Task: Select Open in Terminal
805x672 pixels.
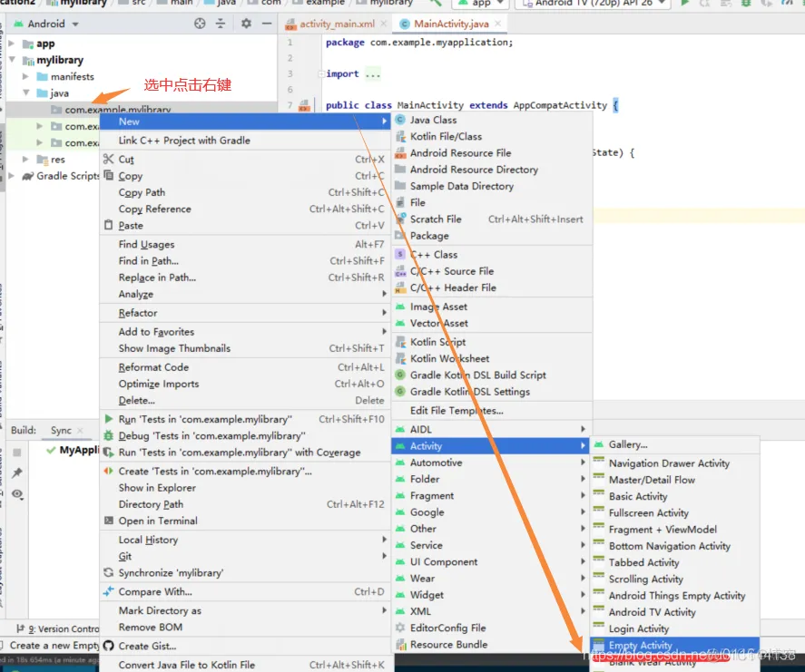Action: click(245, 521)
